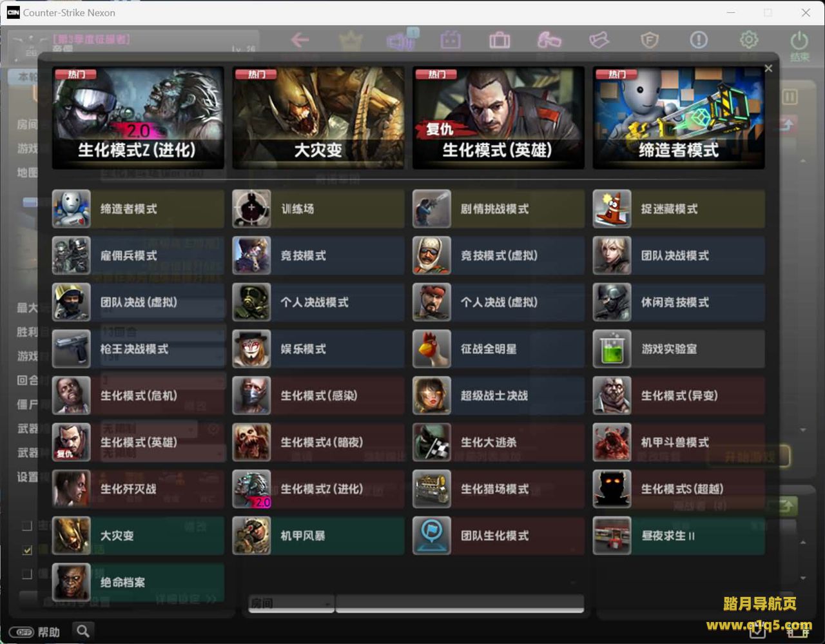Open the featured 大灾变 hot mode banner
This screenshot has width=825, height=644.
[318, 118]
